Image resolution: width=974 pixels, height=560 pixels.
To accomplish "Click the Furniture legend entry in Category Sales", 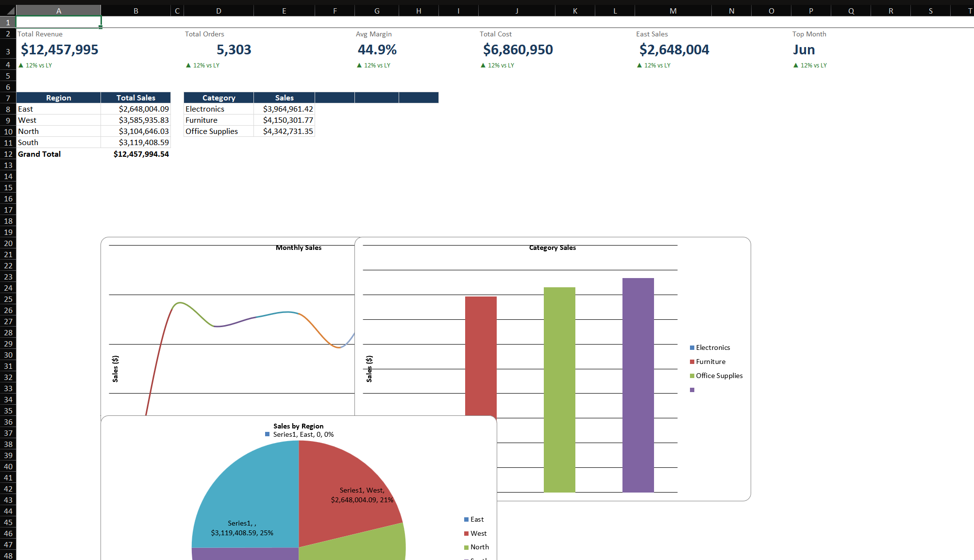I will pos(707,362).
